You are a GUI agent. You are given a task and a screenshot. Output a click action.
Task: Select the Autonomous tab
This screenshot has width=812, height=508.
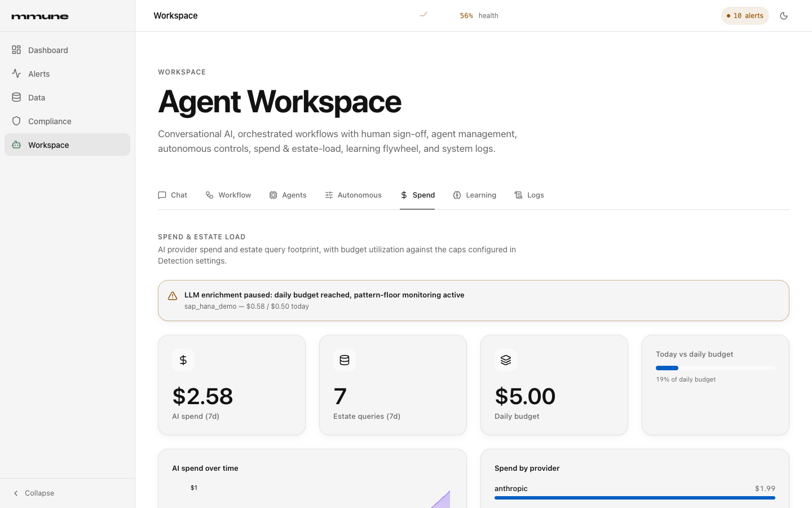point(353,195)
